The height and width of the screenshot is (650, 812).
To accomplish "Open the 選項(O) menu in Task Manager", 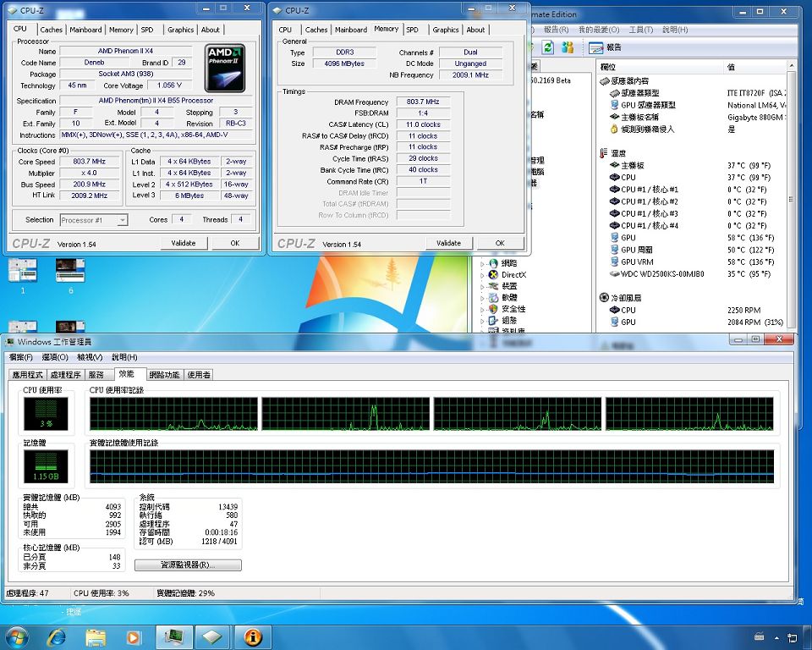I will pos(55,357).
